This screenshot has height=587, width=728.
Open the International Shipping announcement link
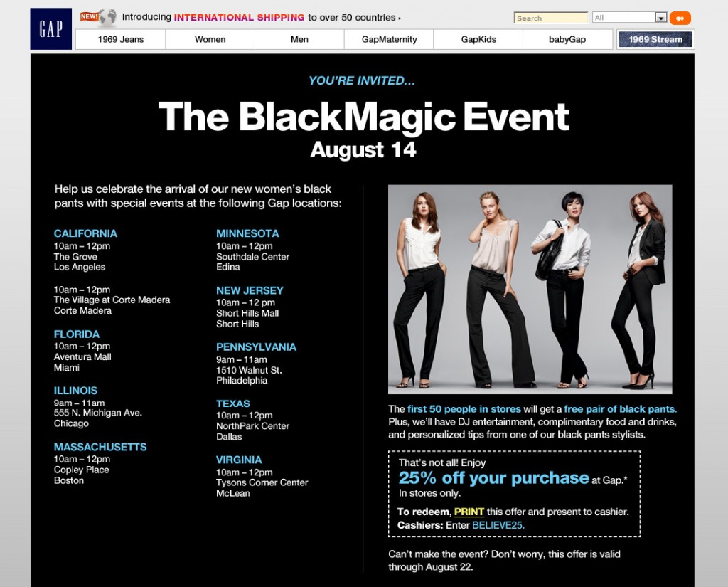[x=261, y=17]
